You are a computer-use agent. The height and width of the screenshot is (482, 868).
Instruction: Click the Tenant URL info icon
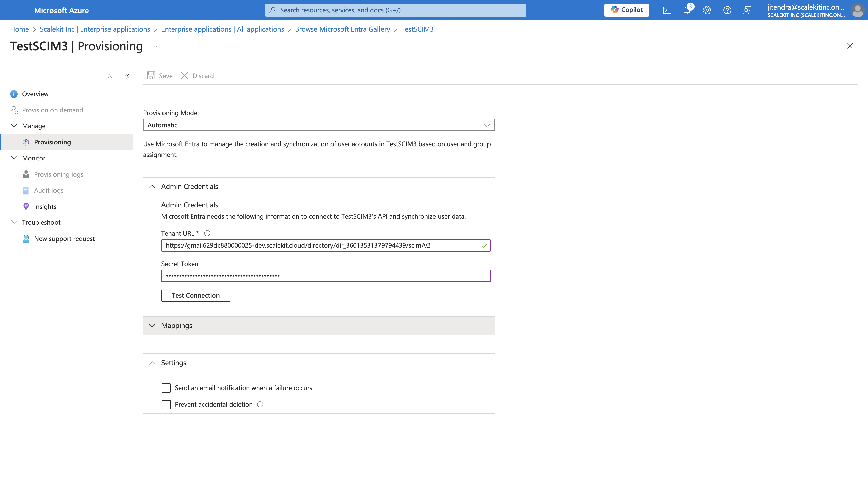[207, 233]
